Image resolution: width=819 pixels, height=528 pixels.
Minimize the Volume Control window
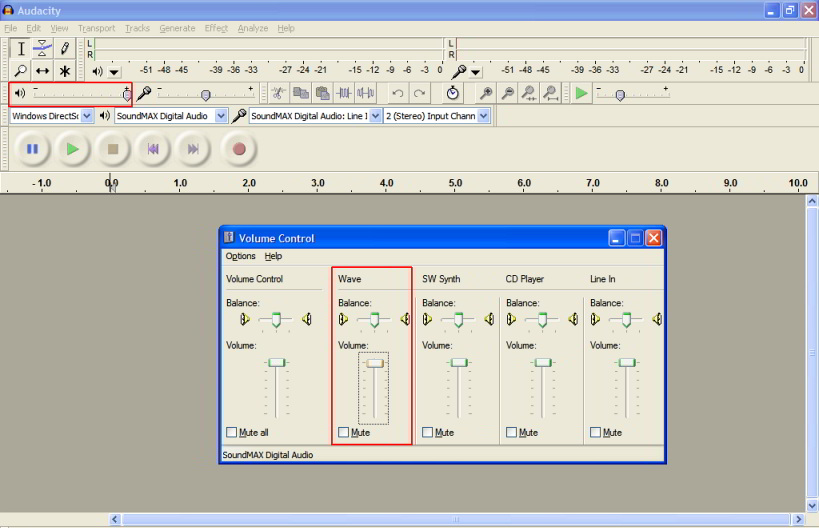[616, 239]
